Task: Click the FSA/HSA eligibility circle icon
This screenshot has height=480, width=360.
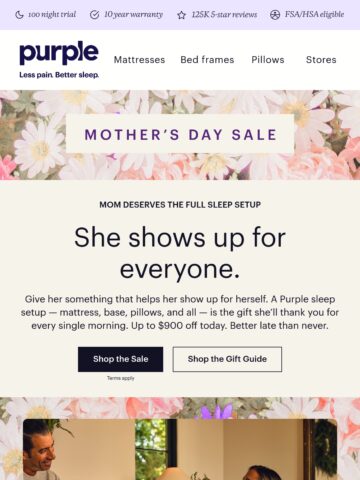Action: pos(275,15)
